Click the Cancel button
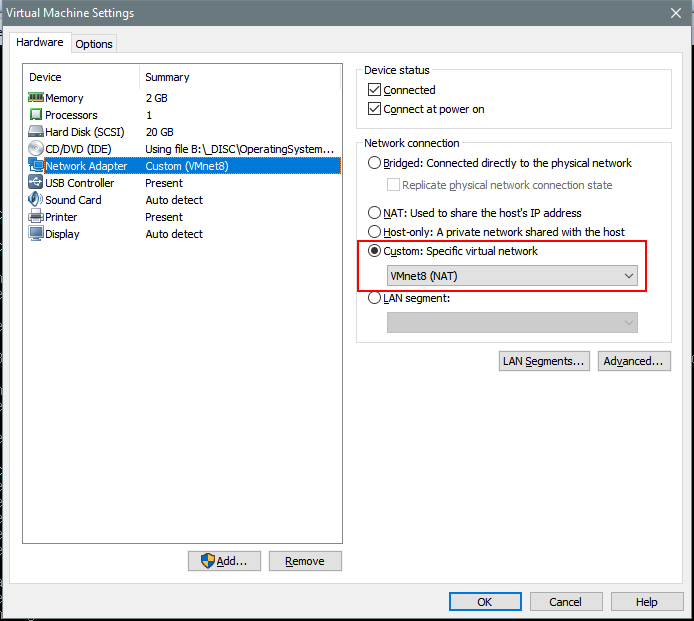Image resolution: width=694 pixels, height=621 pixels. 566,602
